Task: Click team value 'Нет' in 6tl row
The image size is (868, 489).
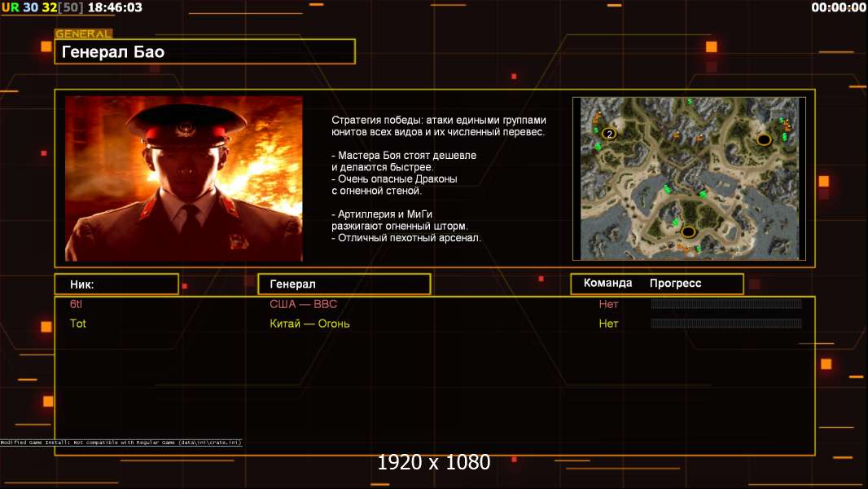Action: click(608, 304)
